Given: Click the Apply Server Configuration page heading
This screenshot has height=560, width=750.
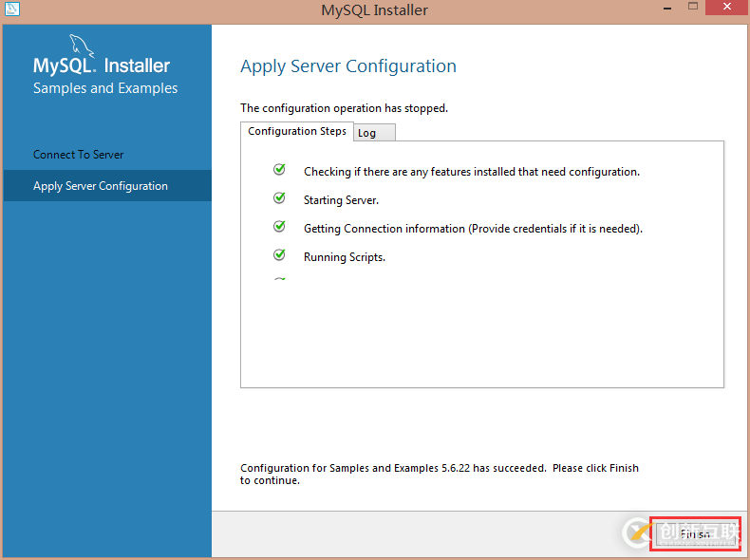Looking at the screenshot, I should coord(348,66).
